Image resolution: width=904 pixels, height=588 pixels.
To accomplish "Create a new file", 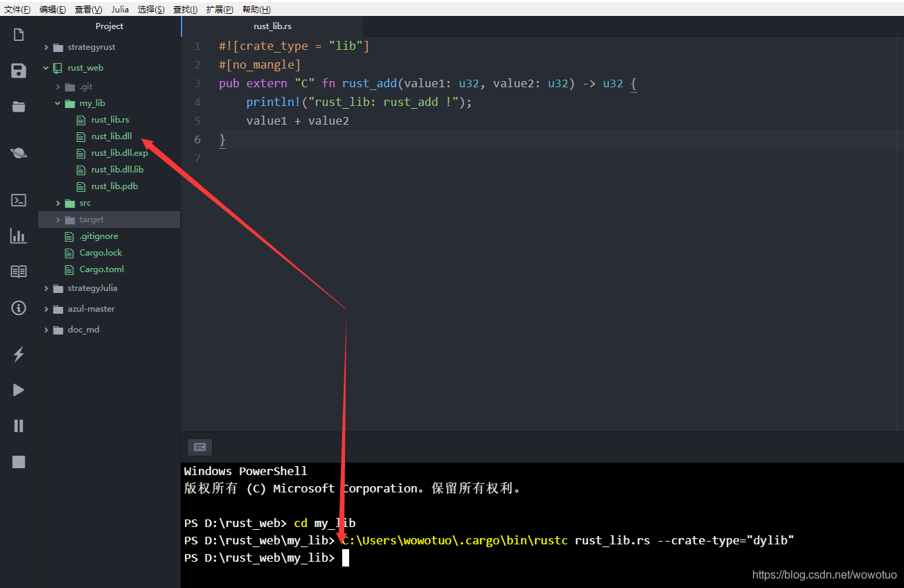I will click(x=17, y=33).
